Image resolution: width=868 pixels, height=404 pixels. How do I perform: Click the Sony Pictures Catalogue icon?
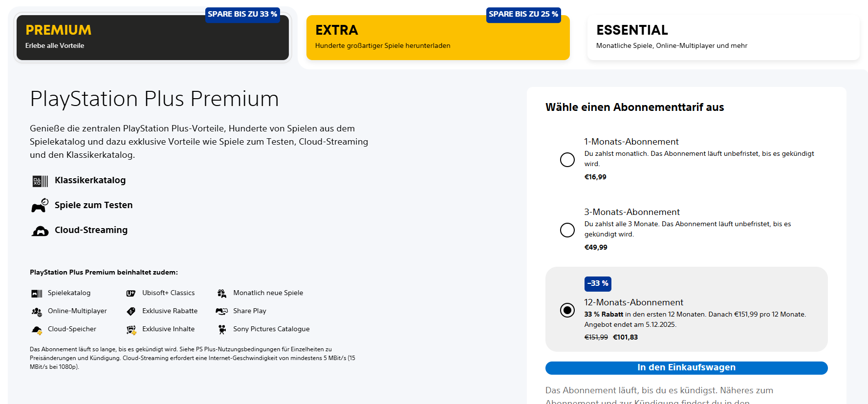222,329
